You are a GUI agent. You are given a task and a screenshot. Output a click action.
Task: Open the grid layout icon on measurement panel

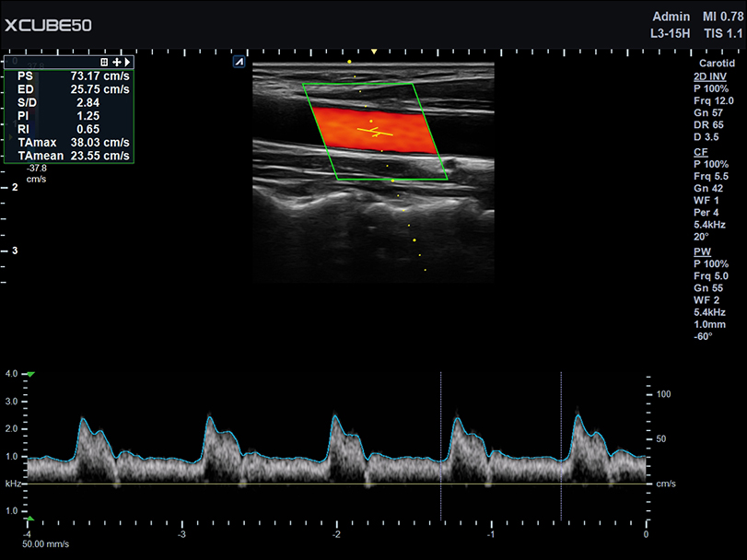[x=104, y=61]
